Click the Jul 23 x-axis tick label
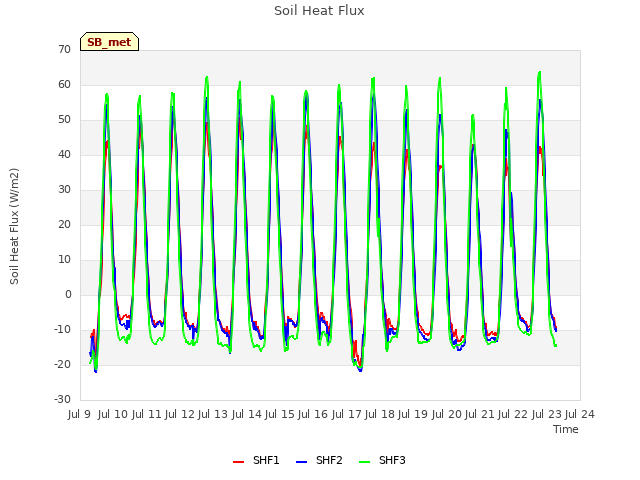 [x=546, y=414]
